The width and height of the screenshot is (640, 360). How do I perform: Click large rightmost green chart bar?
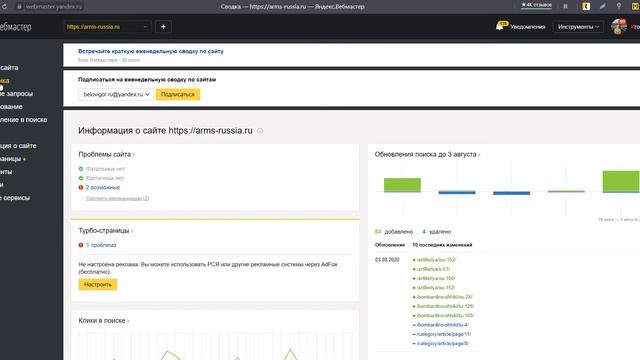pyautogui.click(x=621, y=181)
